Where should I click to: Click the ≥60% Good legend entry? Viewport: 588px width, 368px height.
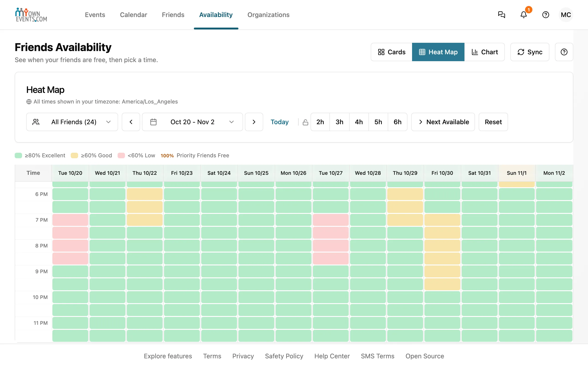(x=91, y=155)
